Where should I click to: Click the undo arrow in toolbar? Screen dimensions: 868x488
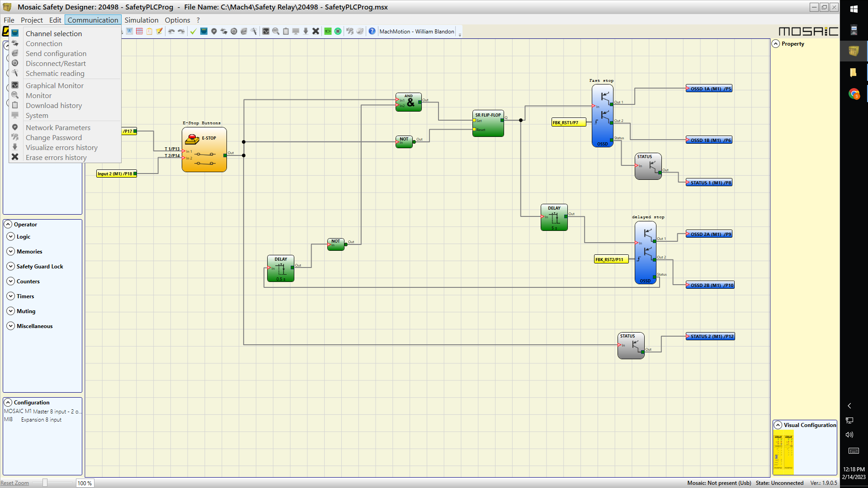[171, 31]
